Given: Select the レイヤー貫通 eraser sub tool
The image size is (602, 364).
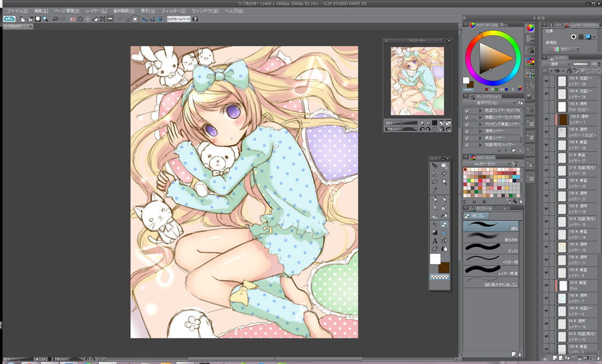Looking at the screenshot, I should [x=491, y=271].
